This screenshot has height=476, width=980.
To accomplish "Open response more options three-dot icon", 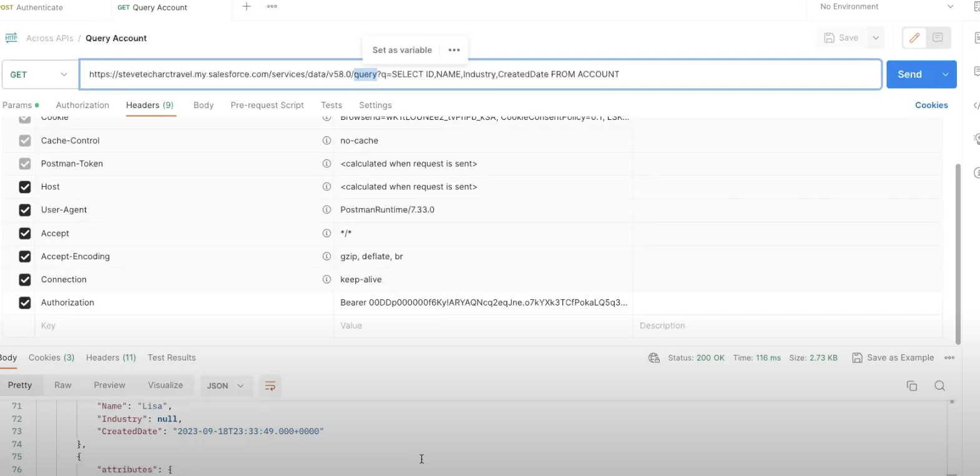I will pos(950,358).
